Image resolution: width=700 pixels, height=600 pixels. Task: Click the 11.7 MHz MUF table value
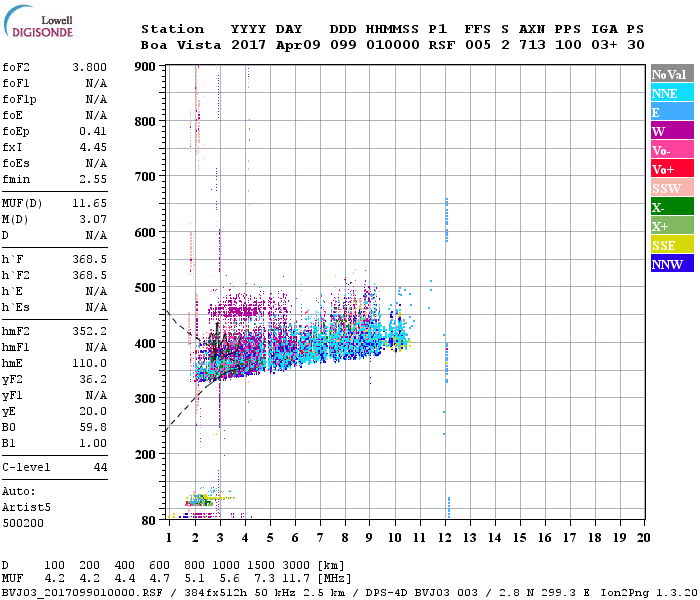(296, 578)
